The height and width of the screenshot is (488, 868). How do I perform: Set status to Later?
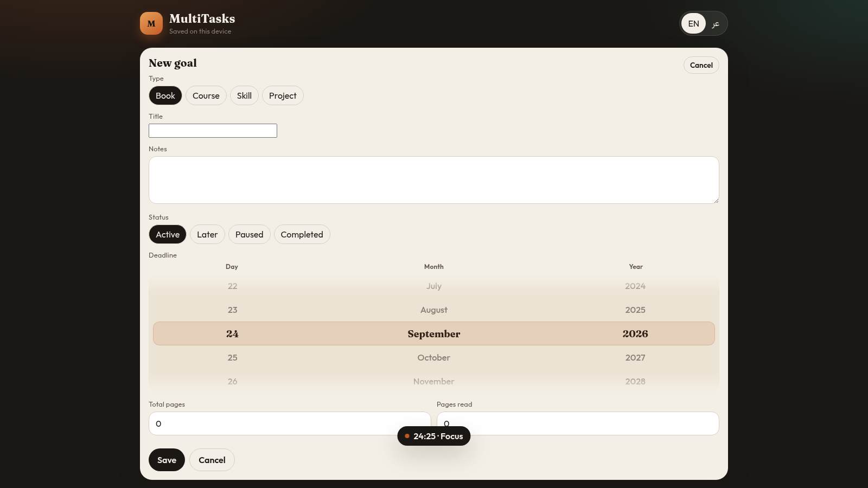207,234
